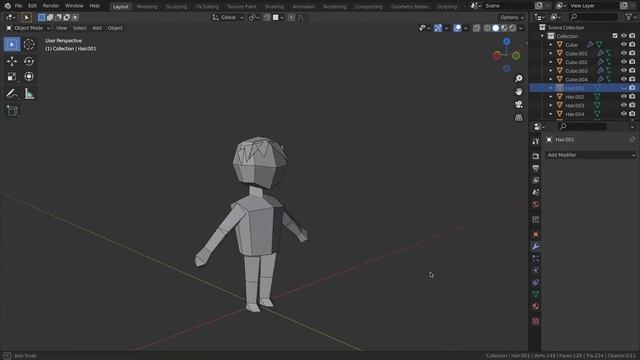Activate the Cursor tool
640x360 pixels.
(29, 44)
